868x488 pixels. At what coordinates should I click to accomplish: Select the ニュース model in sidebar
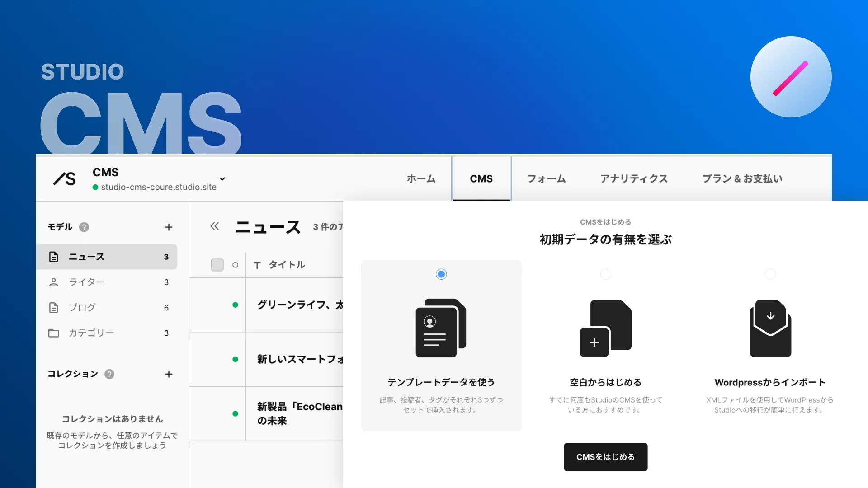point(107,257)
